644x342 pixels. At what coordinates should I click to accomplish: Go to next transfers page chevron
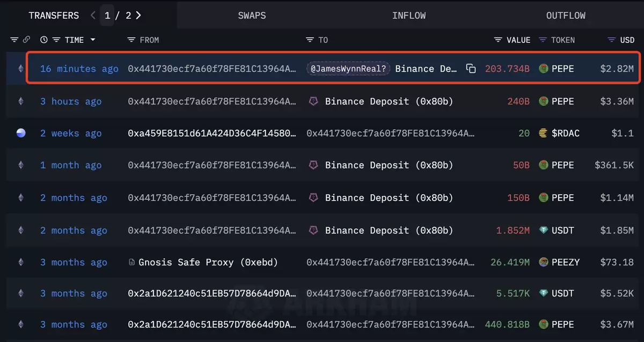pos(138,16)
